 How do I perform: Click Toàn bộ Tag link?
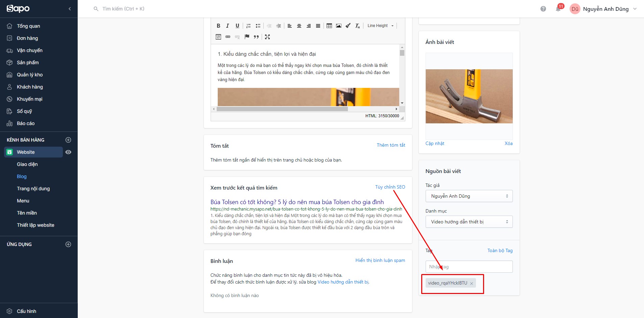500,250
